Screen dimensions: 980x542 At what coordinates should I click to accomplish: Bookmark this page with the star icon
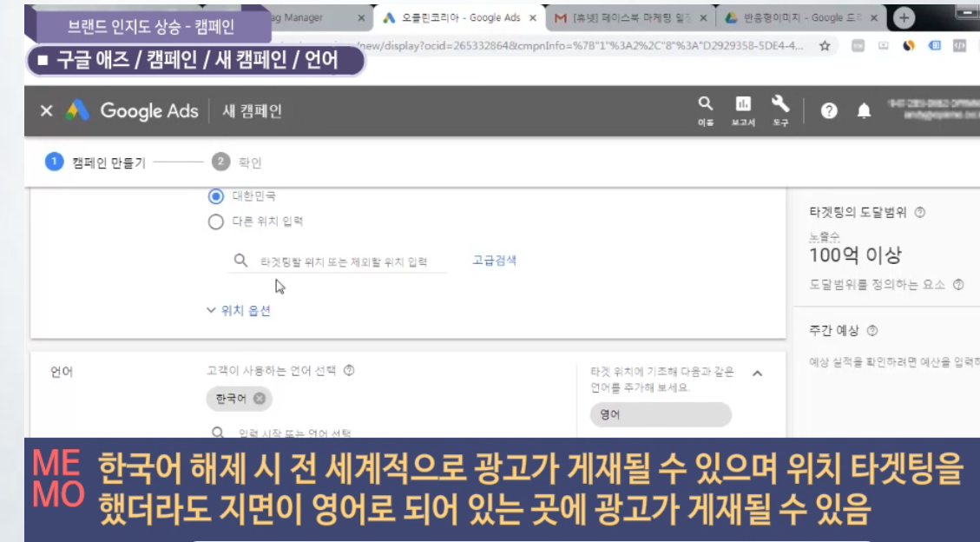click(x=825, y=46)
